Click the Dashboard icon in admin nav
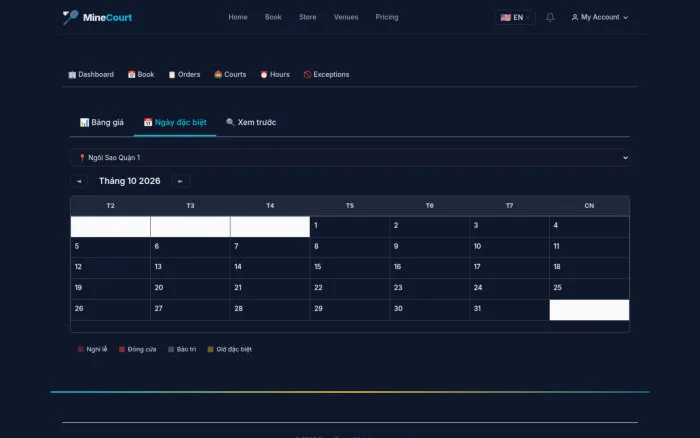Viewport: 700px width, 438px height. coord(72,75)
